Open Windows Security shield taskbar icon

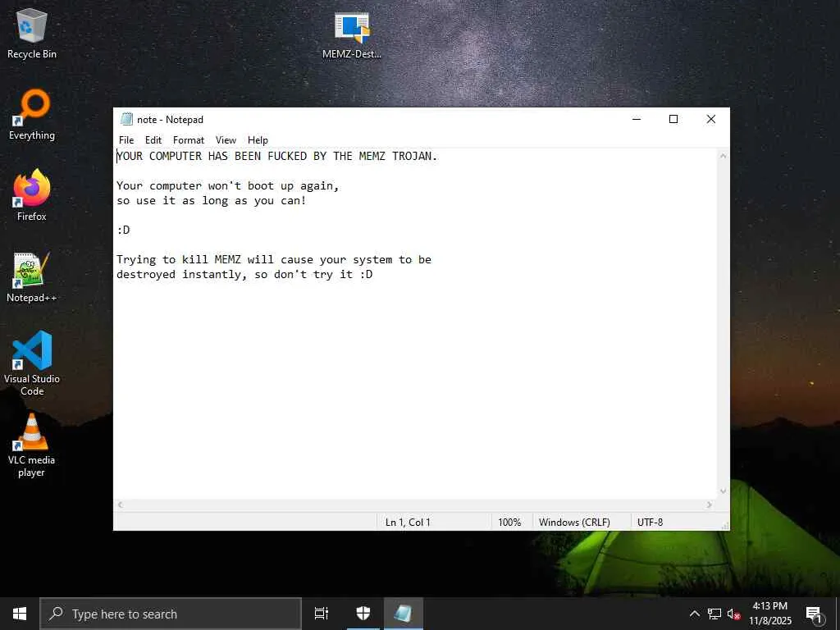(x=363, y=614)
